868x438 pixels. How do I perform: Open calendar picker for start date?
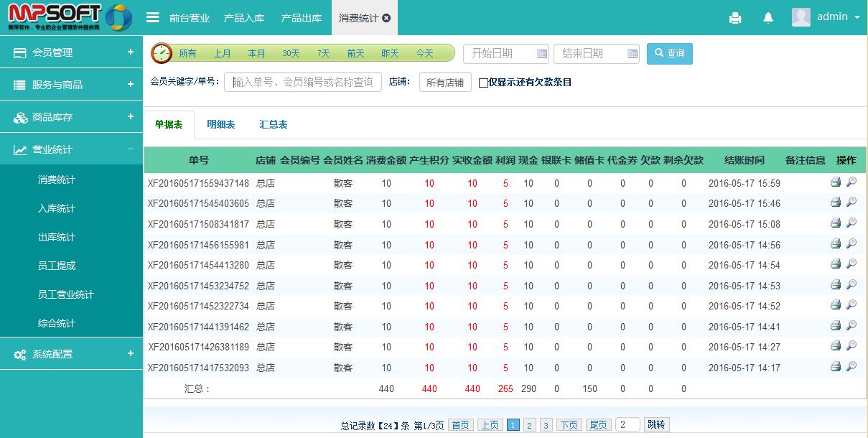(542, 54)
